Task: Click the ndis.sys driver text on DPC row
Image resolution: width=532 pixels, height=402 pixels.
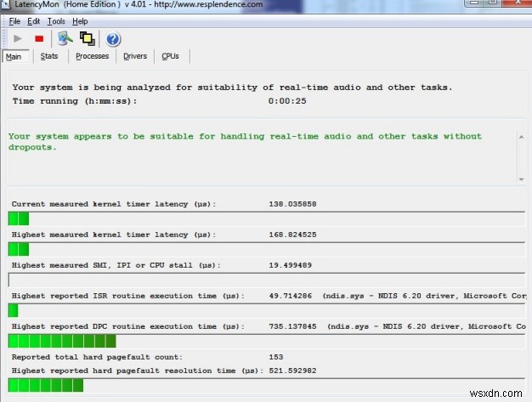Action: click(427, 326)
